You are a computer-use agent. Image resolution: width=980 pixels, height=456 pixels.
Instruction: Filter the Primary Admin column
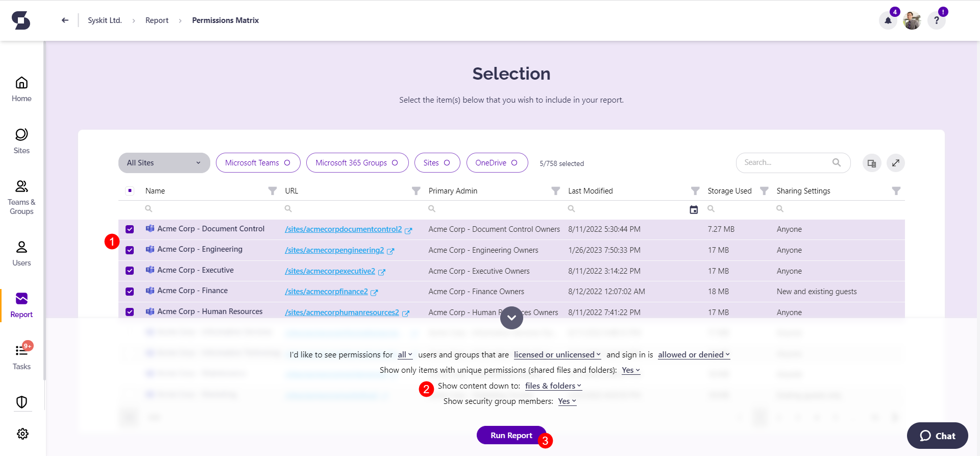556,191
